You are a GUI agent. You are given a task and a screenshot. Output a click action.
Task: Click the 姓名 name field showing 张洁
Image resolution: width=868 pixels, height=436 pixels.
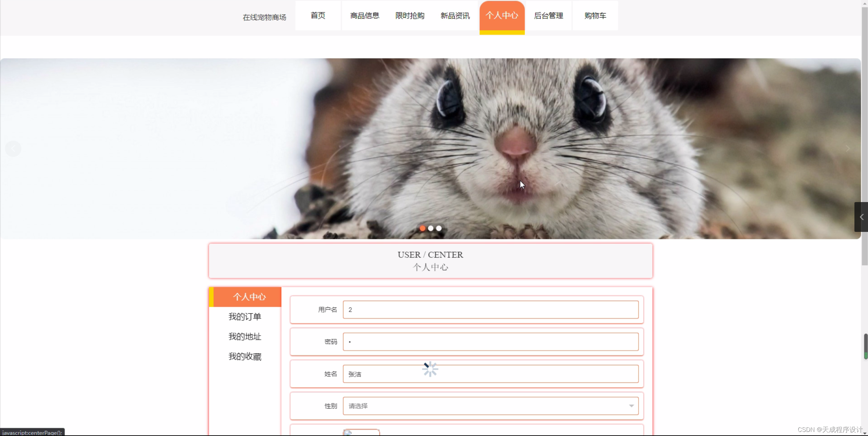coord(490,374)
